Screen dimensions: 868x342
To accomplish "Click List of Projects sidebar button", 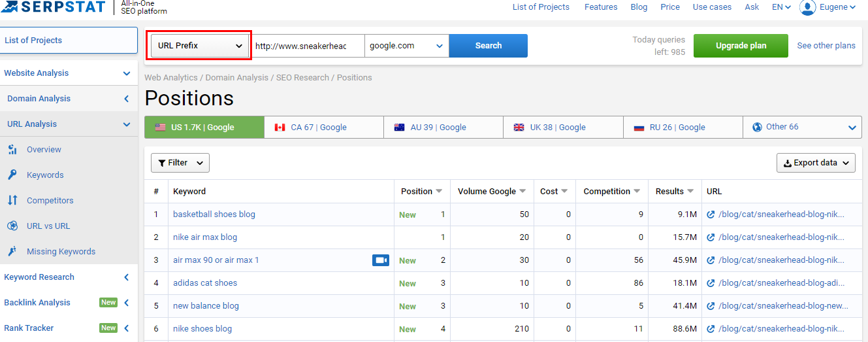I will (x=69, y=41).
